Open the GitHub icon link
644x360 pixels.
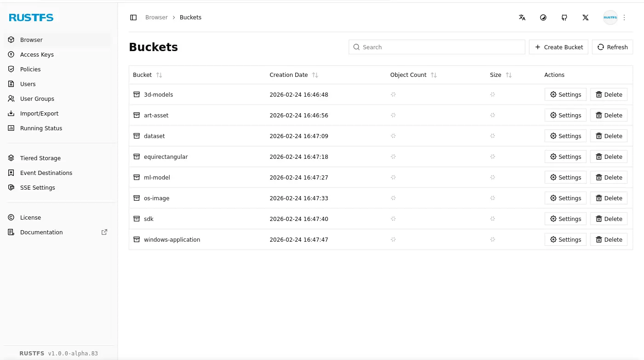564,17
